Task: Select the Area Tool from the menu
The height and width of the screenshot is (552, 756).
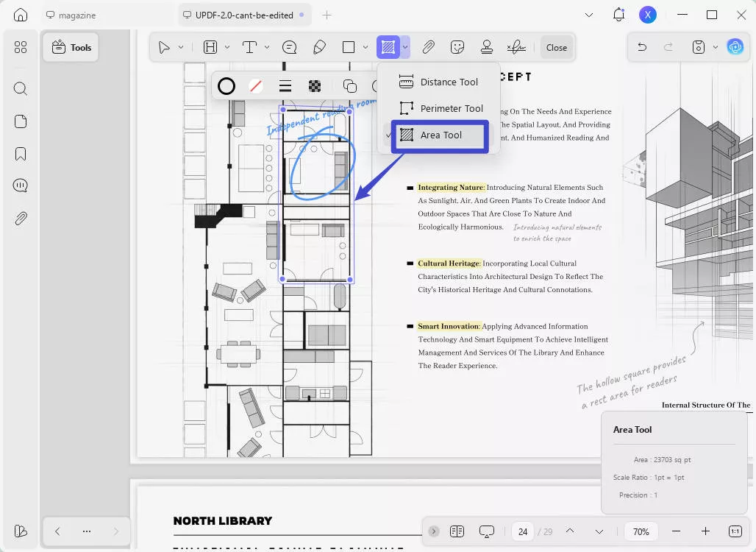Action: pyautogui.click(x=440, y=135)
